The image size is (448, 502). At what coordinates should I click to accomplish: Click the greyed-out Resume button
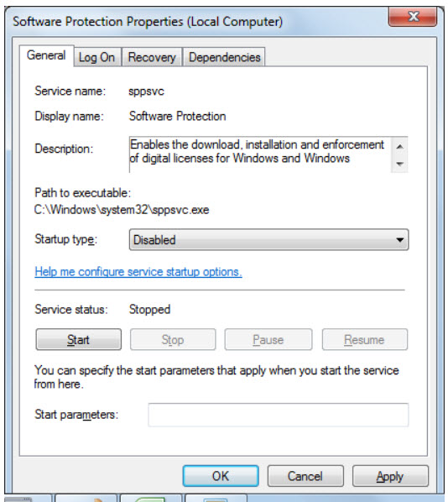(364, 339)
